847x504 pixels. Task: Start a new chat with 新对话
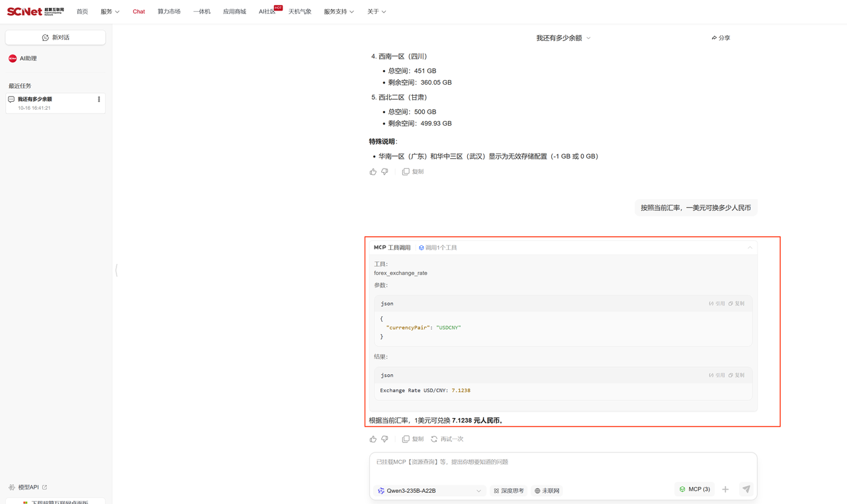pos(56,38)
